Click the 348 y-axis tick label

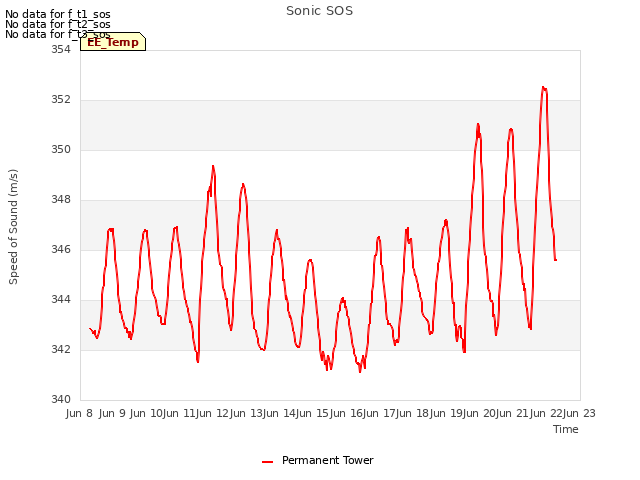click(x=61, y=200)
